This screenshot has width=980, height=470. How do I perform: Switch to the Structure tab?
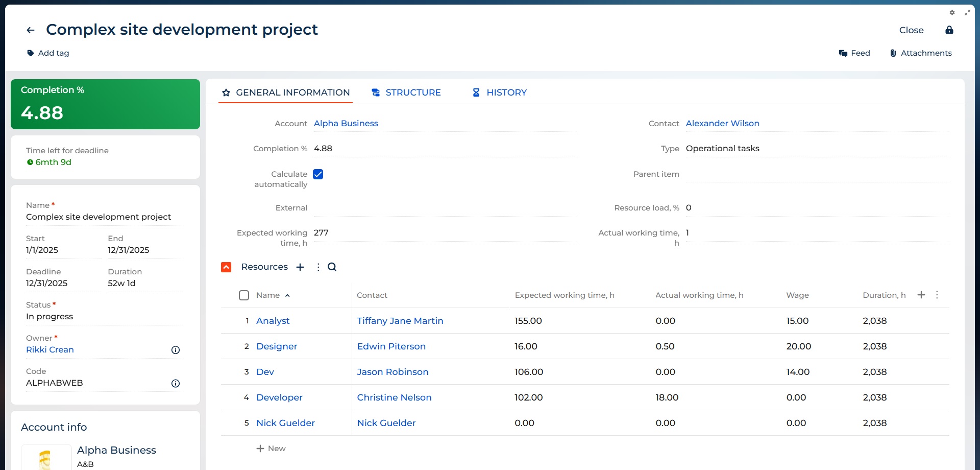[x=406, y=92]
